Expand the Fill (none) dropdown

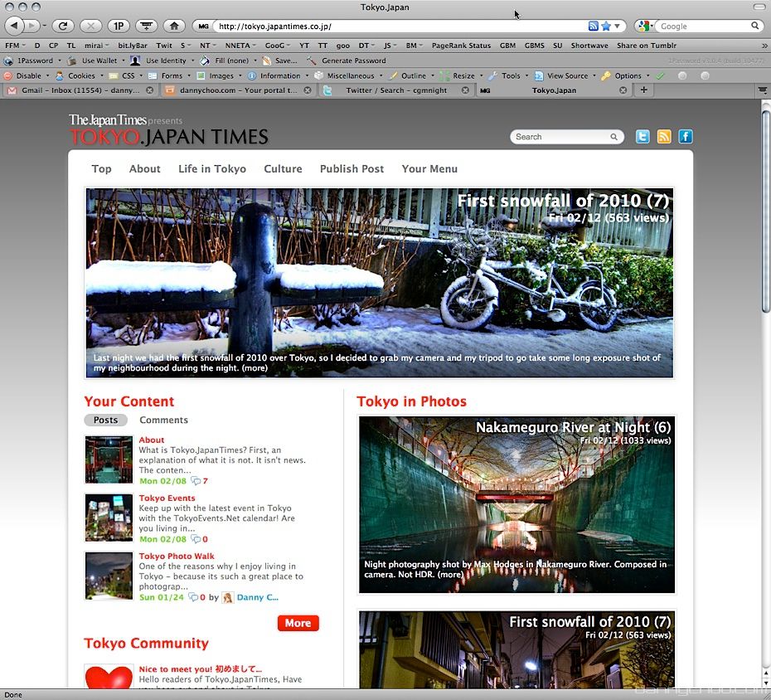pyautogui.click(x=231, y=61)
